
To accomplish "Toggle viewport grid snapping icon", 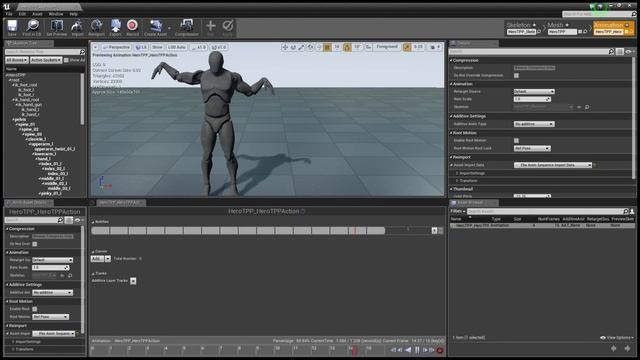I will 327,47.
